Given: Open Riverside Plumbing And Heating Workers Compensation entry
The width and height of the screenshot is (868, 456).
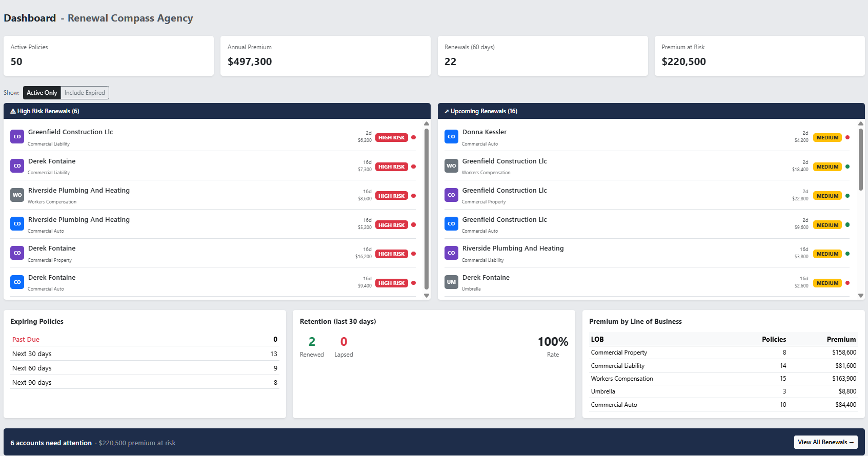Looking at the screenshot, I should [213, 195].
